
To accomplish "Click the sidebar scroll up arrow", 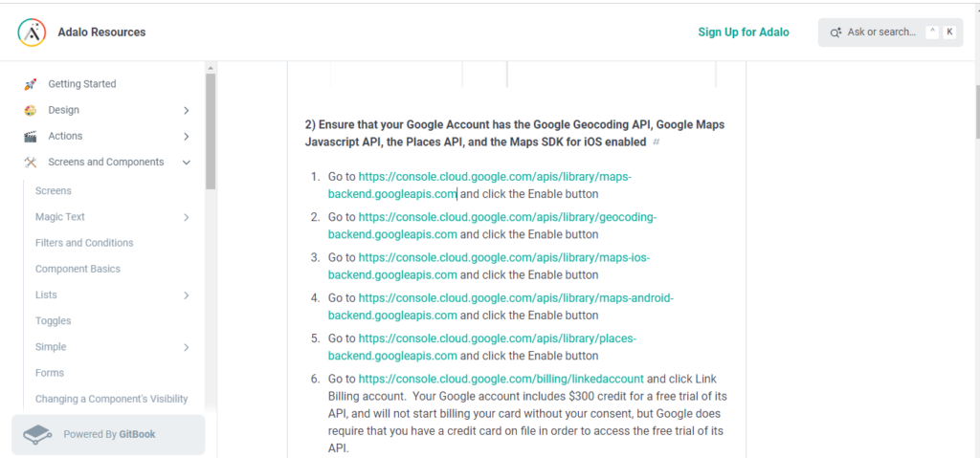I will pyautogui.click(x=211, y=68).
